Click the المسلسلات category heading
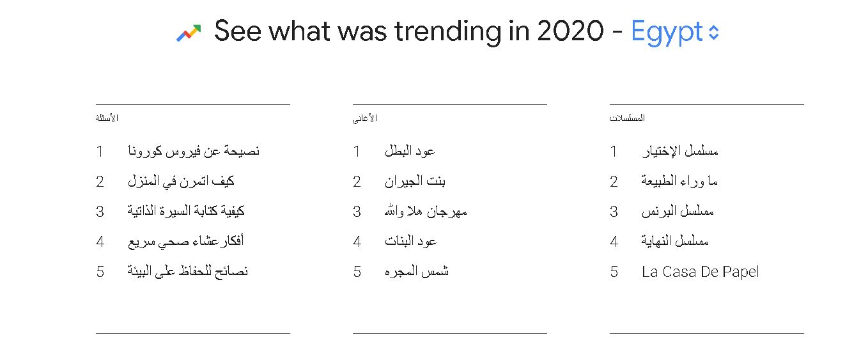 pos(627,118)
